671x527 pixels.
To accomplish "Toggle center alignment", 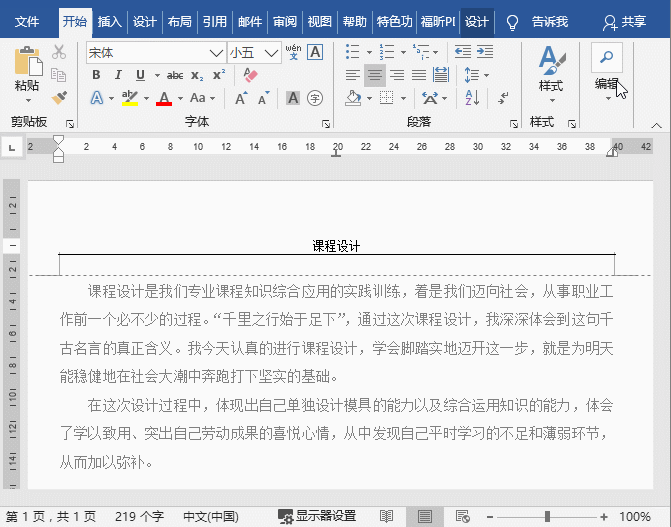I will (375, 75).
